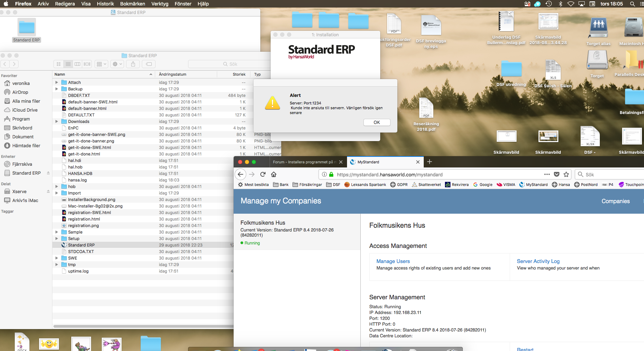The image size is (644, 351).
Task: Open the Bokmärken menu
Action: tap(133, 4)
